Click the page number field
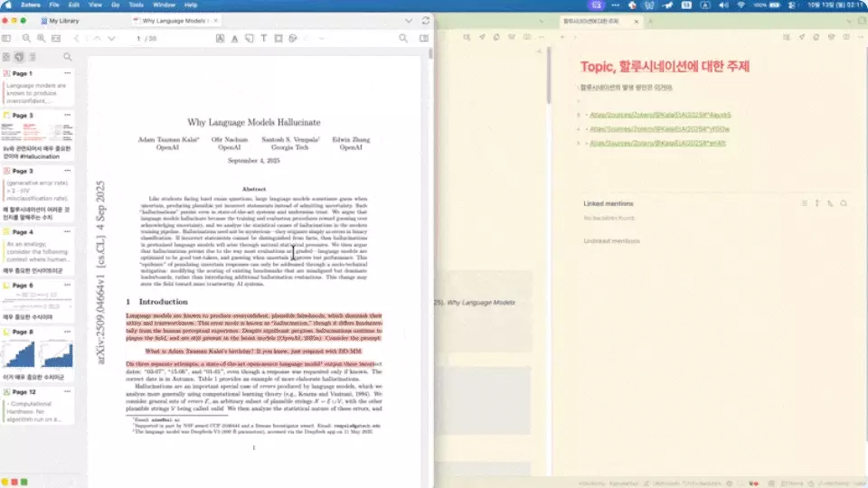The image size is (868, 488). (x=138, y=38)
